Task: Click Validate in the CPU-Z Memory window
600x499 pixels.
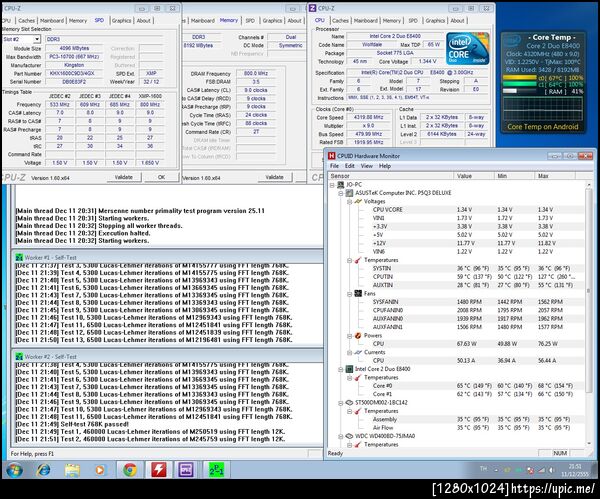Action: coord(274,178)
